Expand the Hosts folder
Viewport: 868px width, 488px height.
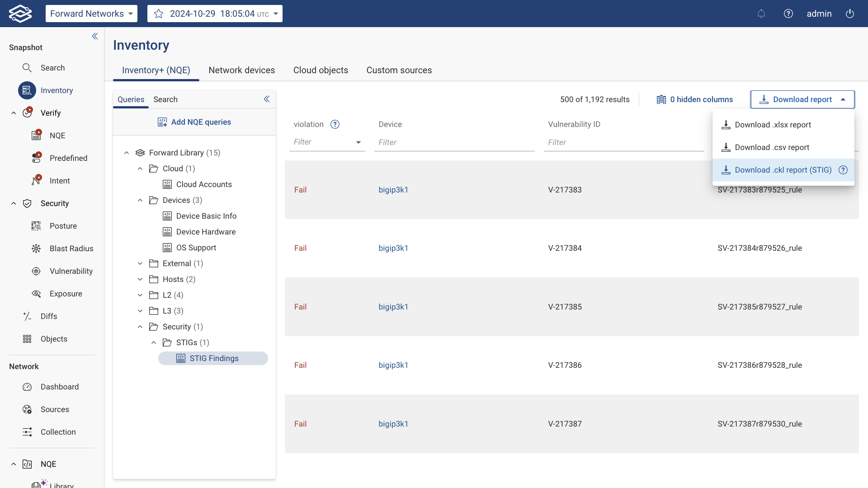(x=140, y=279)
